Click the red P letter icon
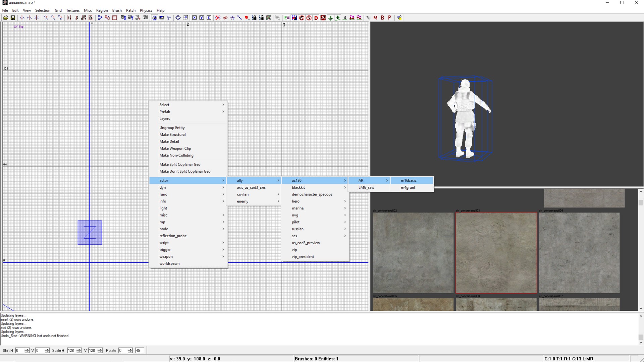 389,18
